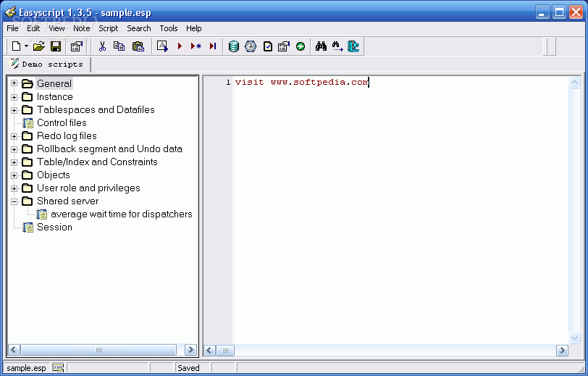Screen dimensions: 588x376
Task: Select the Objects tree item
Action: tap(54, 175)
